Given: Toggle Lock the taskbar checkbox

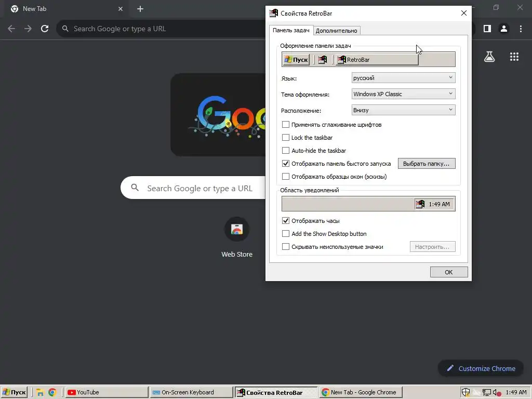Looking at the screenshot, I should (286, 137).
